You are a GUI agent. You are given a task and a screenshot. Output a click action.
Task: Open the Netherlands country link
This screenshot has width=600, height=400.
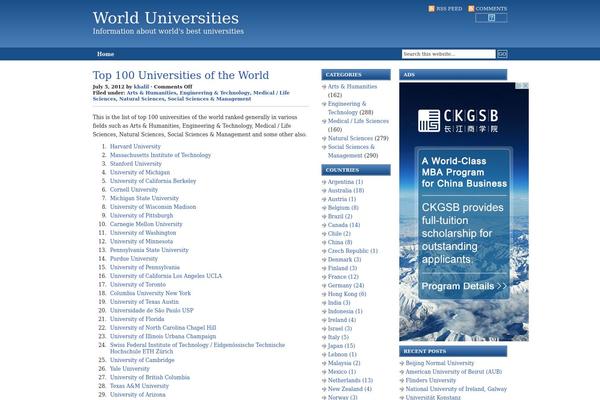pyautogui.click(x=344, y=380)
